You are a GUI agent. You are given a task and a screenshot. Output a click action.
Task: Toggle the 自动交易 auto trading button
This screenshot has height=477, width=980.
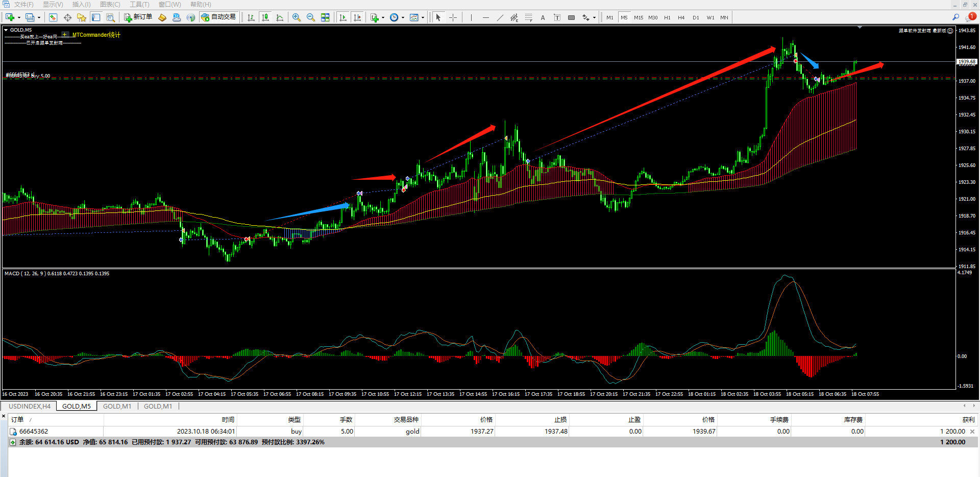(218, 17)
